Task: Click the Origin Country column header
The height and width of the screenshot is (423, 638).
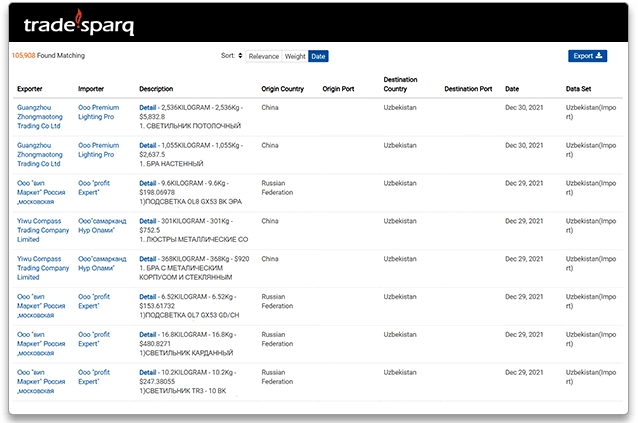Action: coord(283,89)
